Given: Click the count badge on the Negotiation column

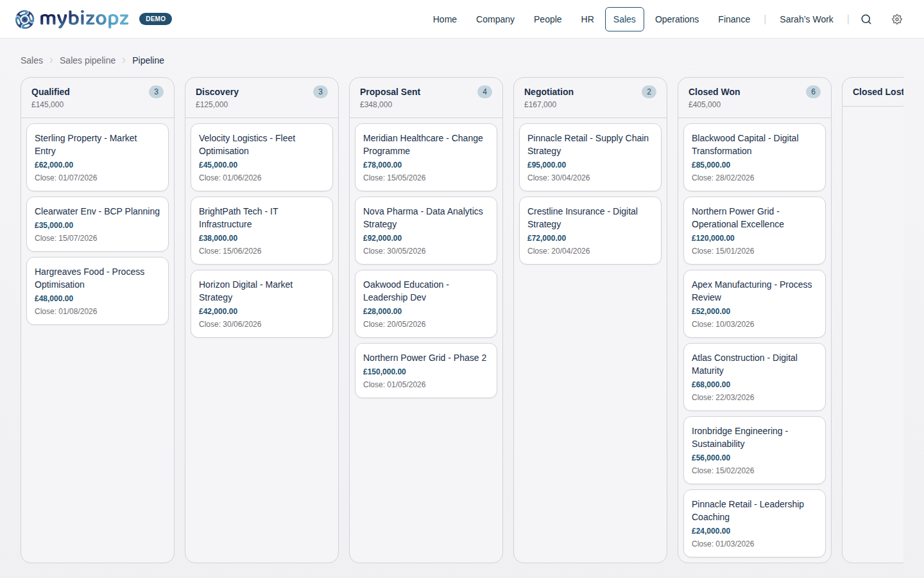Looking at the screenshot, I should point(649,92).
